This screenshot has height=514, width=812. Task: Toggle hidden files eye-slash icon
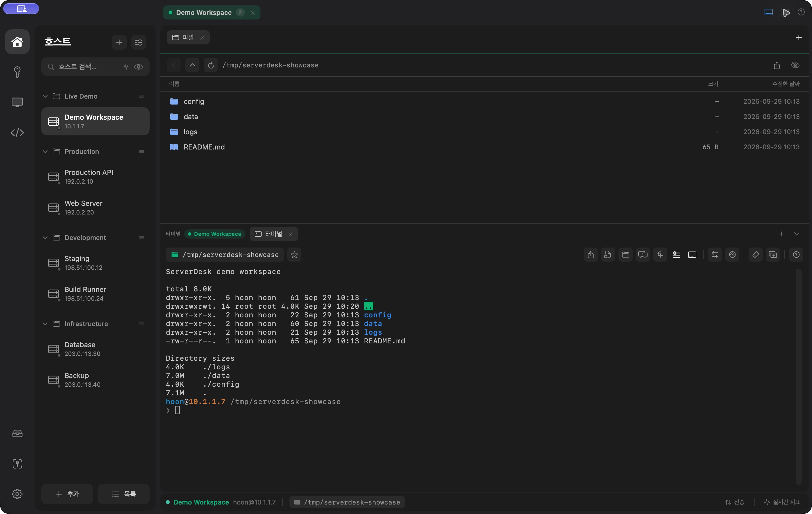click(795, 65)
